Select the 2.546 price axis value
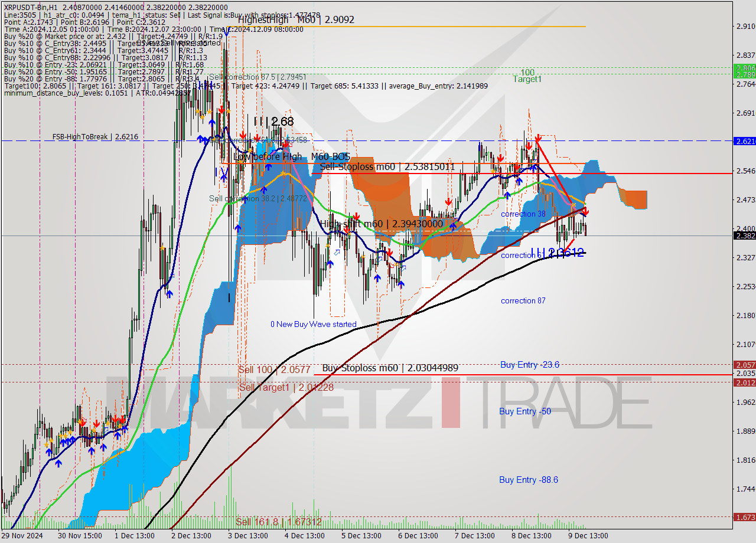Viewport: 756px width, 543px height. [x=745, y=171]
